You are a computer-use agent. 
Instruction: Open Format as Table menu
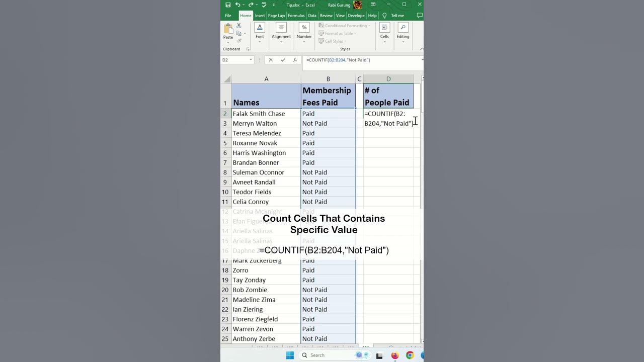pos(338,34)
